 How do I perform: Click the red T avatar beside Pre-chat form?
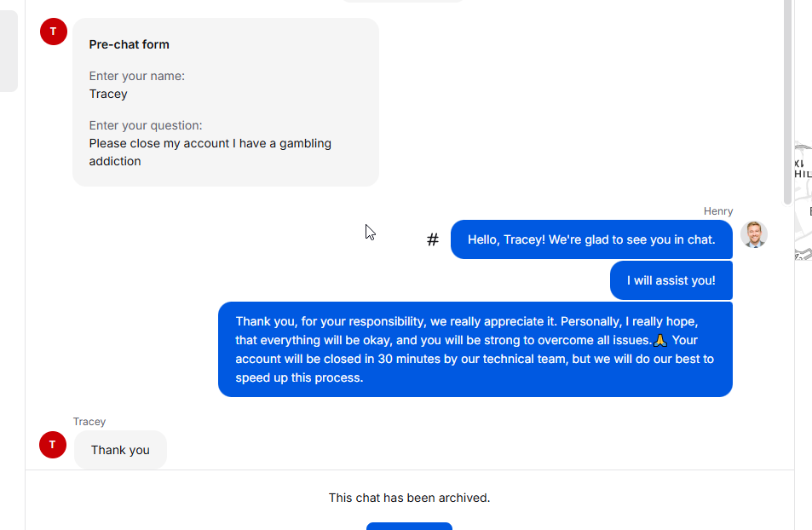point(54,32)
